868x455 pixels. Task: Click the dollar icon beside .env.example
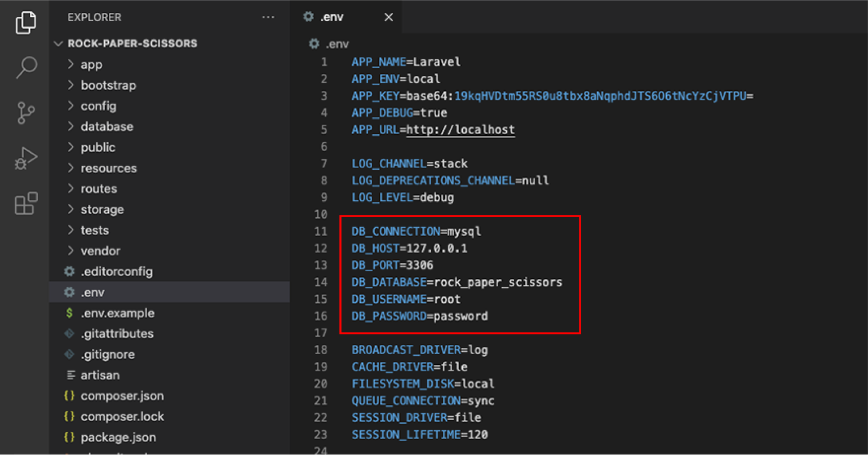(x=69, y=313)
